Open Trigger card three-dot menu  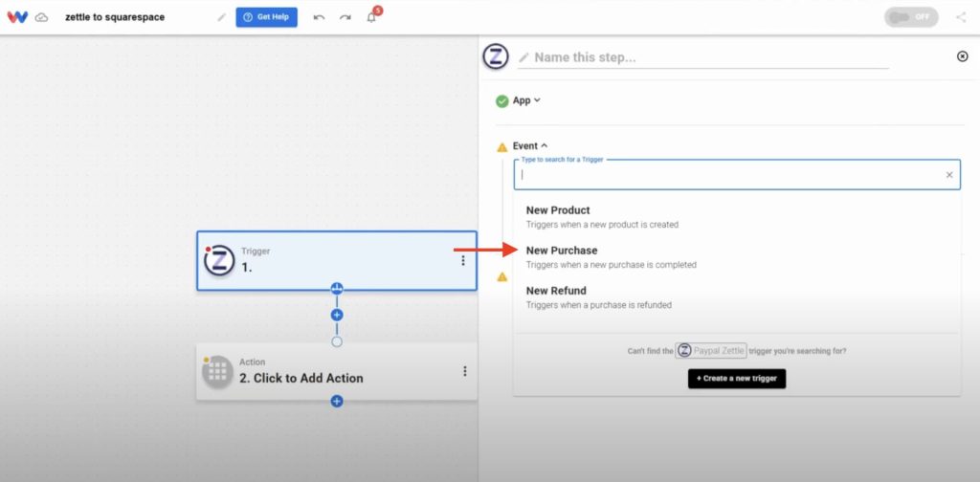[463, 260]
